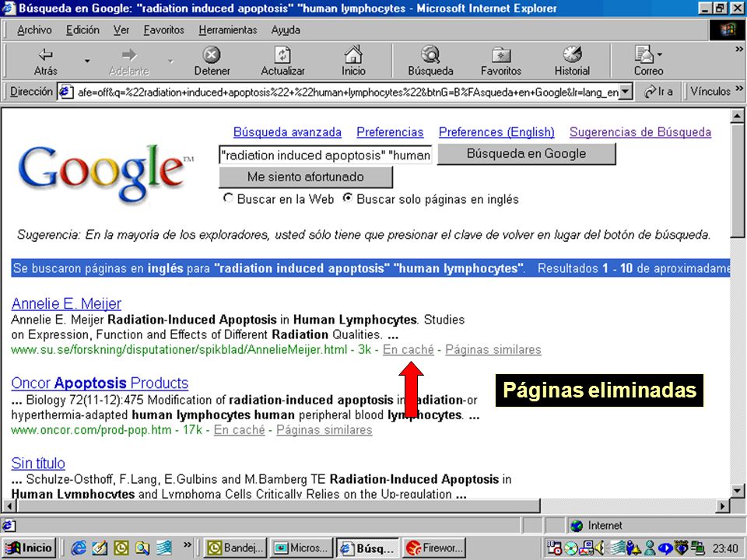Click the volume speaker tray icon

pyautogui.click(x=600, y=548)
